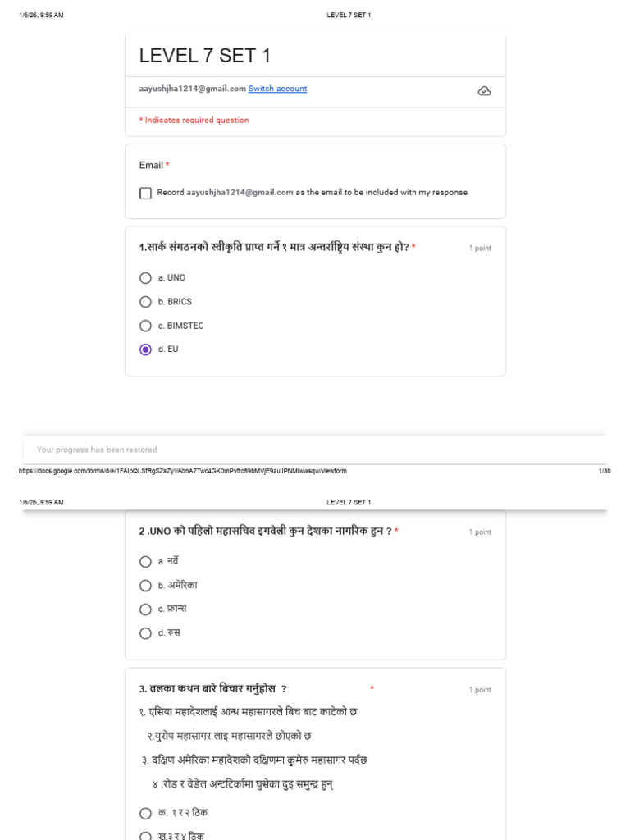Screen dimensions: 630x840
Task: Check the Record email checkbox
Action: coord(146,193)
